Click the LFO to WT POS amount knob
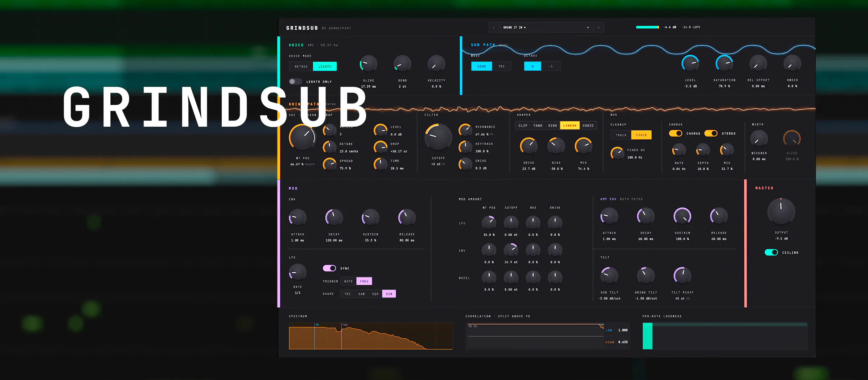Viewport: 868px width, 380px height. pyautogui.click(x=489, y=222)
